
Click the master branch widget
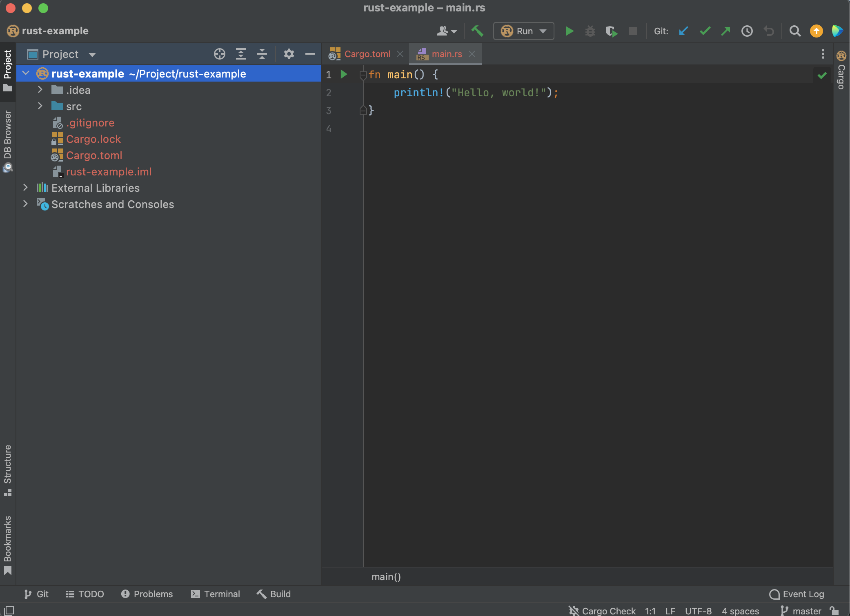801,611
